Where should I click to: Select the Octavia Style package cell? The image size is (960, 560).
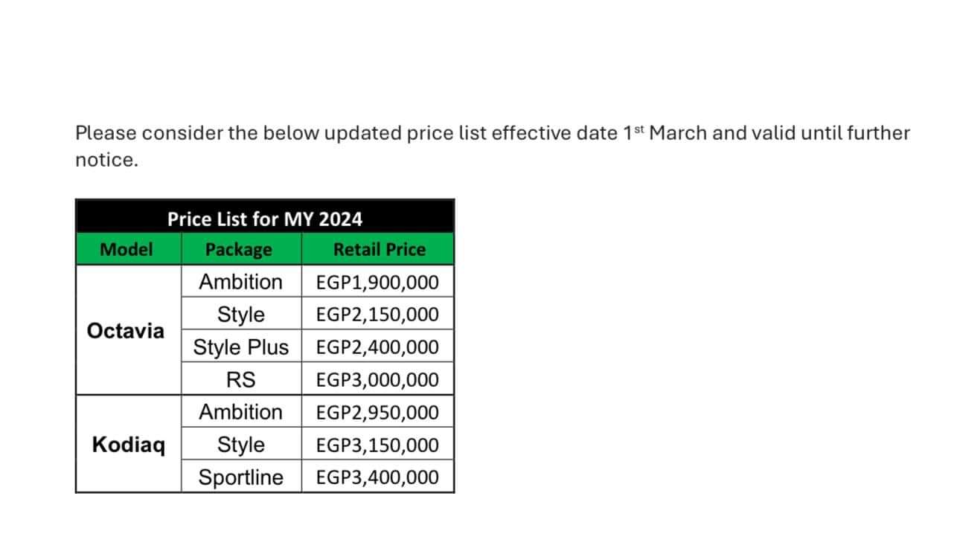[240, 315]
